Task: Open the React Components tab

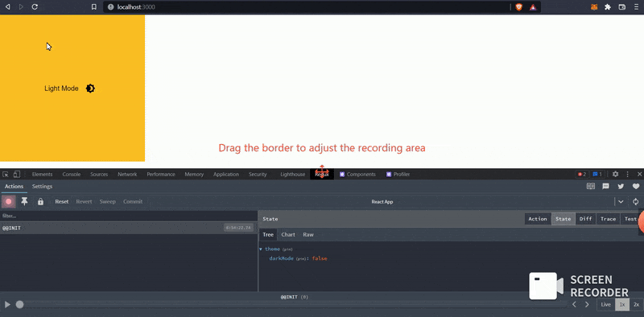Action: point(357,174)
